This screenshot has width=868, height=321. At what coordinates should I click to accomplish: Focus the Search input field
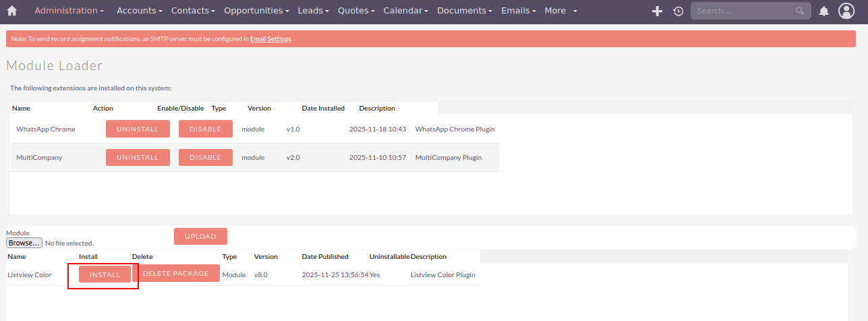pyautogui.click(x=743, y=11)
